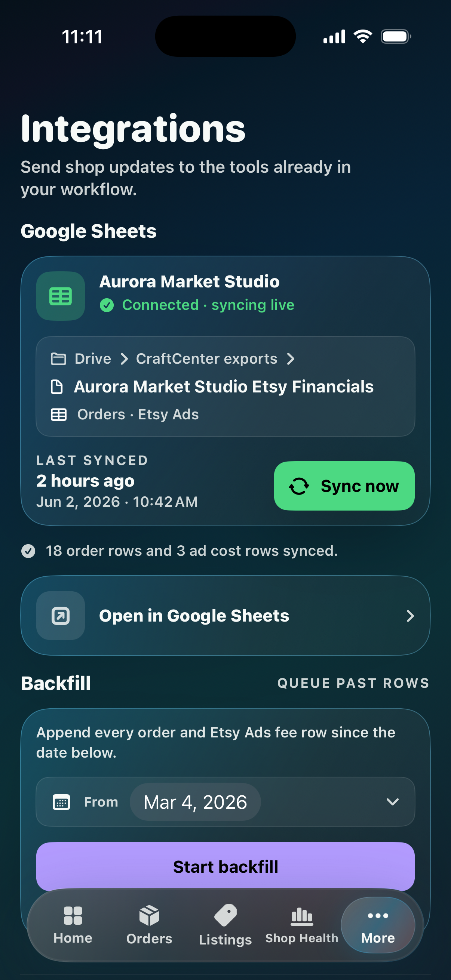Tap the Connected · syncing live status text

[208, 305]
